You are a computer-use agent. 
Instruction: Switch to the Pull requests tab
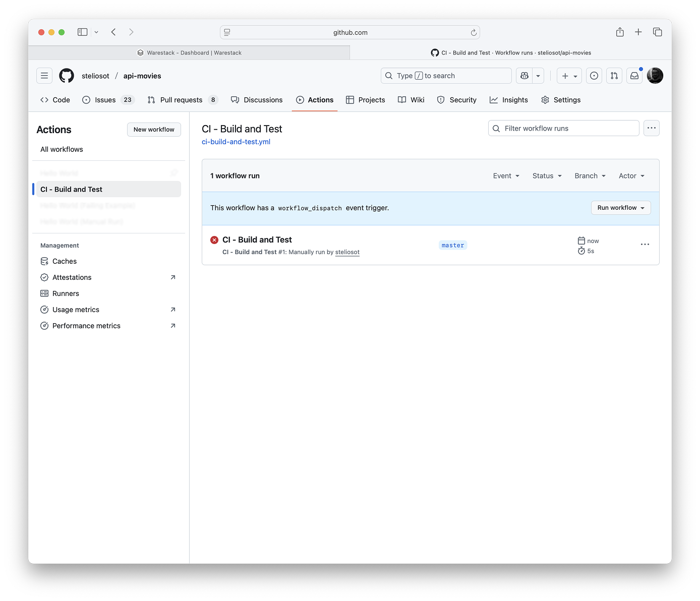point(181,100)
